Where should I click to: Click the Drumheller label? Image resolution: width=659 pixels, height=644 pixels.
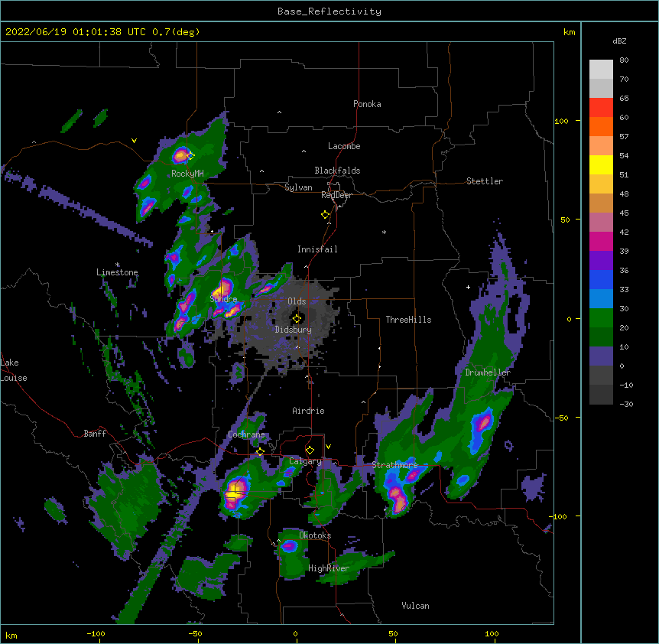488,372
